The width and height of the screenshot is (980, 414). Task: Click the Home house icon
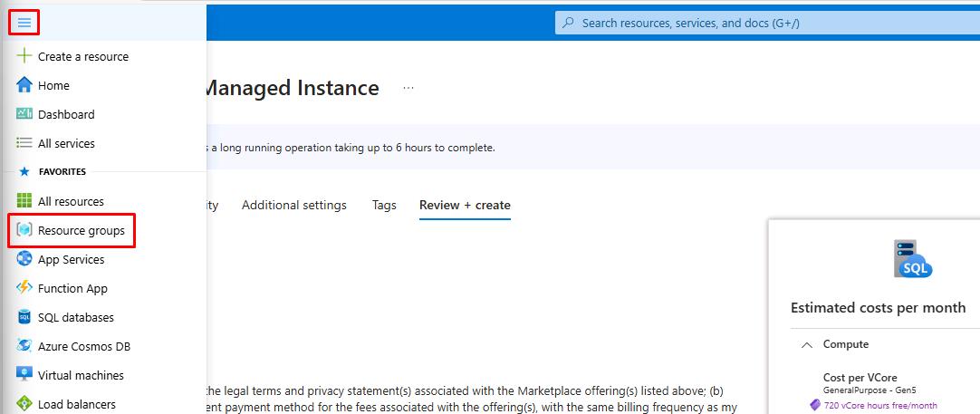pos(24,85)
